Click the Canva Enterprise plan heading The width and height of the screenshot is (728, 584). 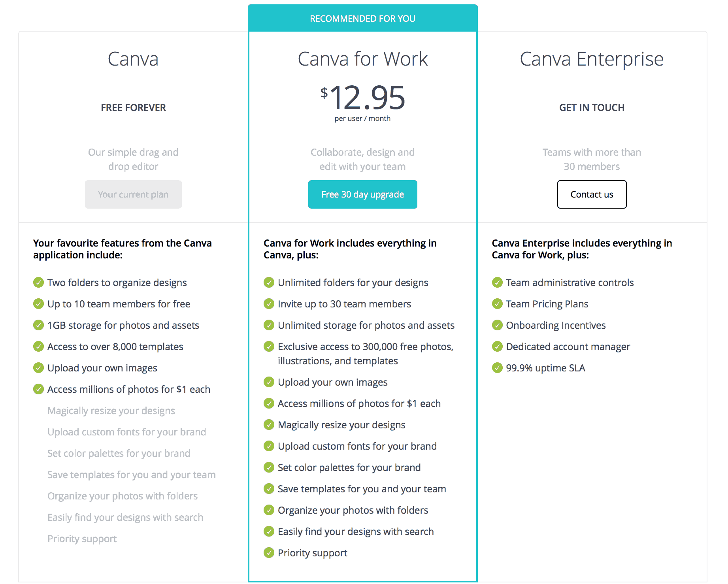(x=592, y=59)
